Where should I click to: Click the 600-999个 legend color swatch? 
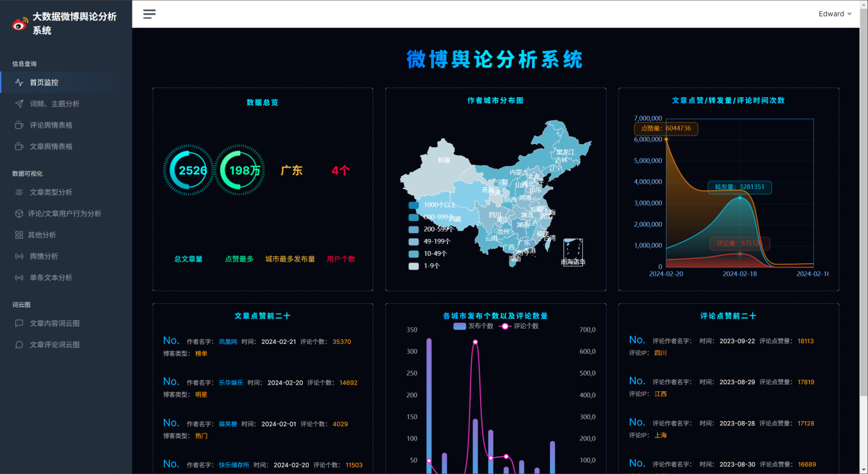coord(414,217)
